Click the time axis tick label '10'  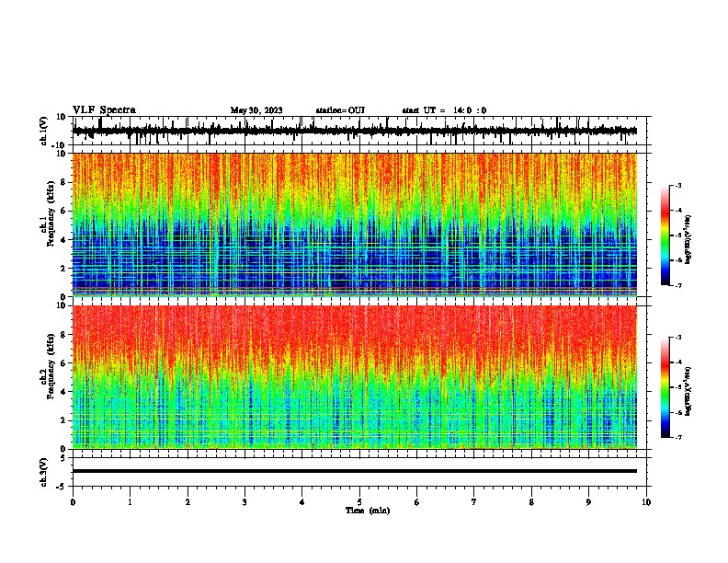pyautogui.click(x=646, y=502)
